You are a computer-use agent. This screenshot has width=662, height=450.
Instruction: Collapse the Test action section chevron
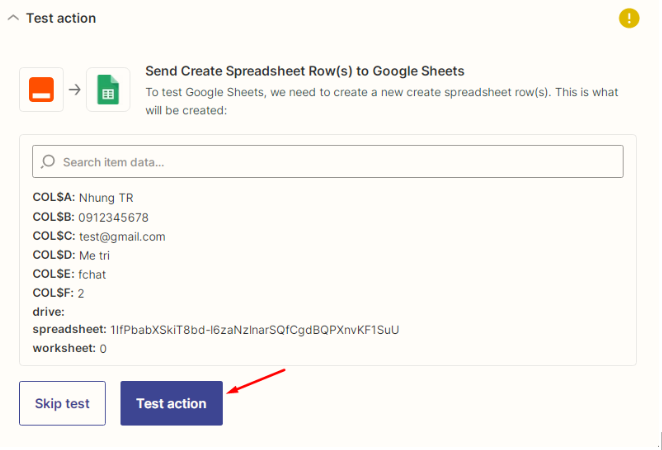(13, 18)
